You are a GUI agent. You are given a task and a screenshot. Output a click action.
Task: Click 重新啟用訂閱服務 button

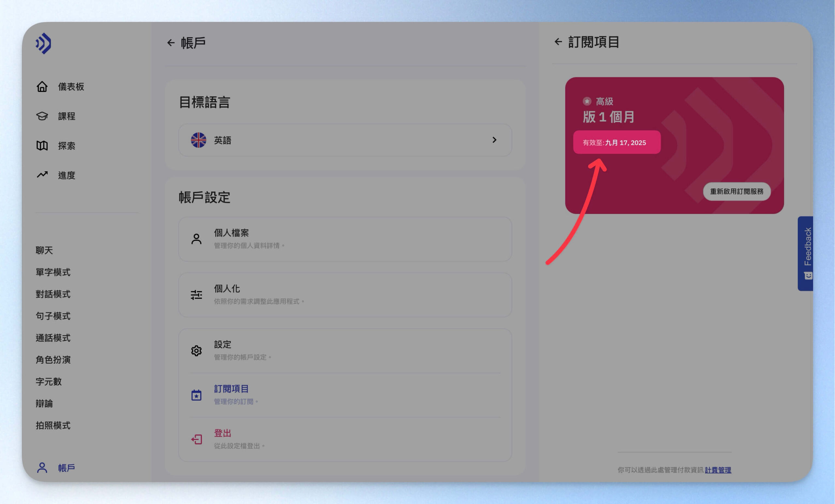tap(737, 191)
